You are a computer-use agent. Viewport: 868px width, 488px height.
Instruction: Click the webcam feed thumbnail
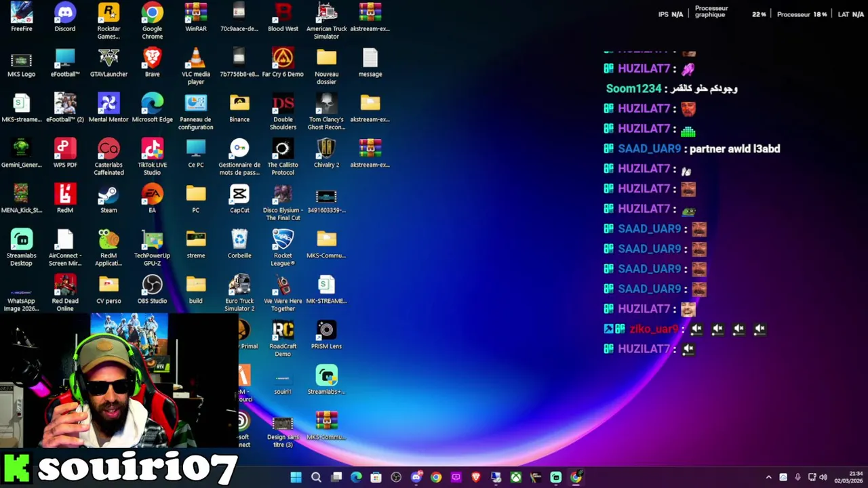119,380
